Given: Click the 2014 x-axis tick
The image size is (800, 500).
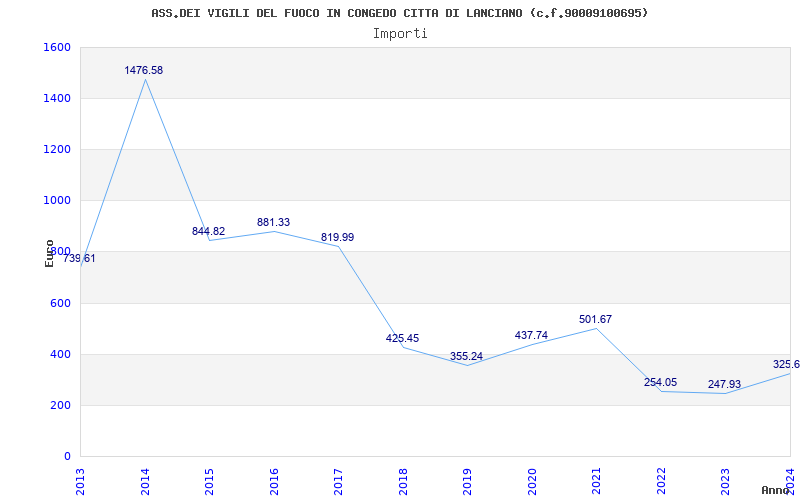Looking at the screenshot, I should click(x=145, y=481).
